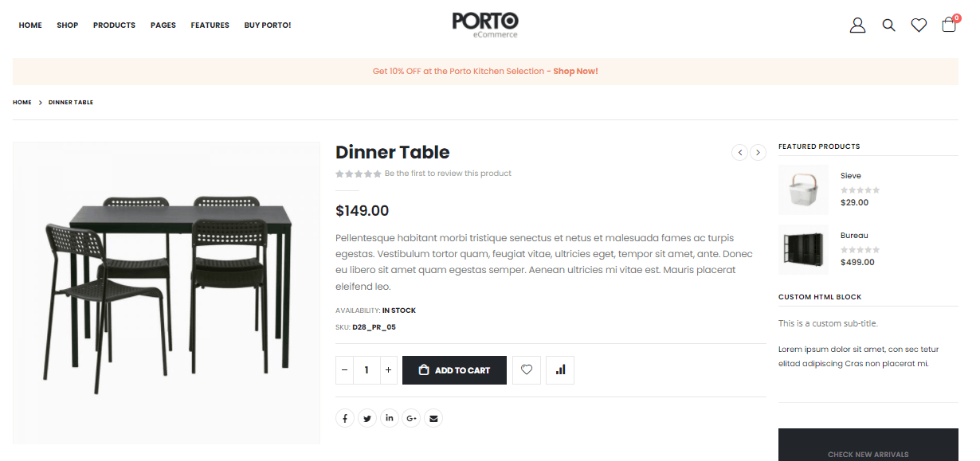Screen dimensions: 980x461
Task: Click the compare bar-chart icon
Action: [560, 370]
